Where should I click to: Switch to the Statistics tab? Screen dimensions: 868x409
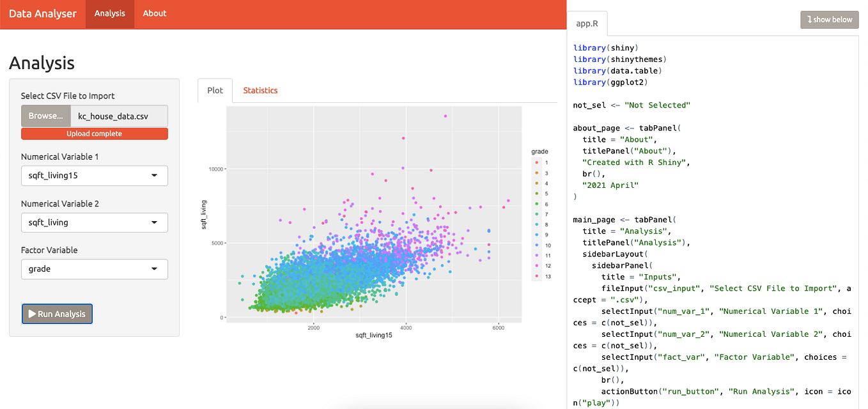(x=260, y=90)
